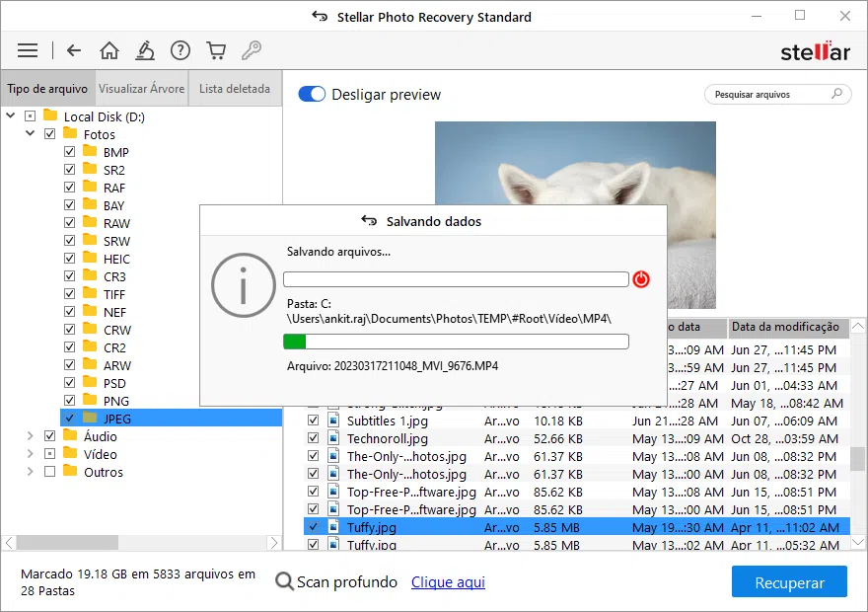
Task: Select the deep scan microscope icon
Action: pyautogui.click(x=145, y=49)
